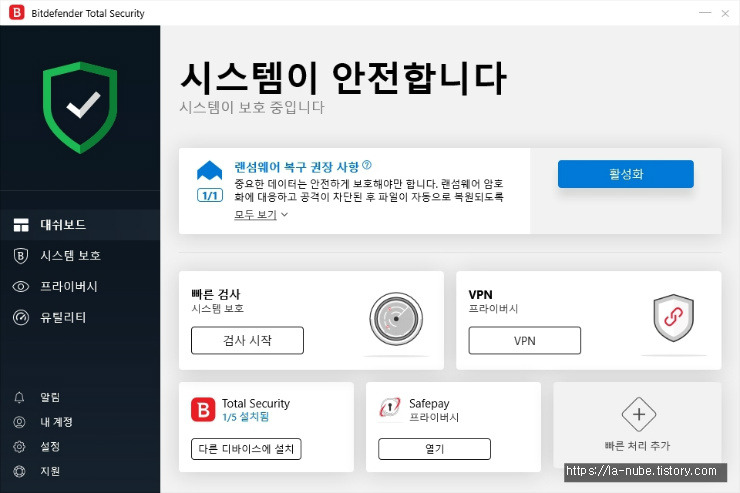Click the 시스템이 보호 중입니다 subtitle

(x=252, y=108)
